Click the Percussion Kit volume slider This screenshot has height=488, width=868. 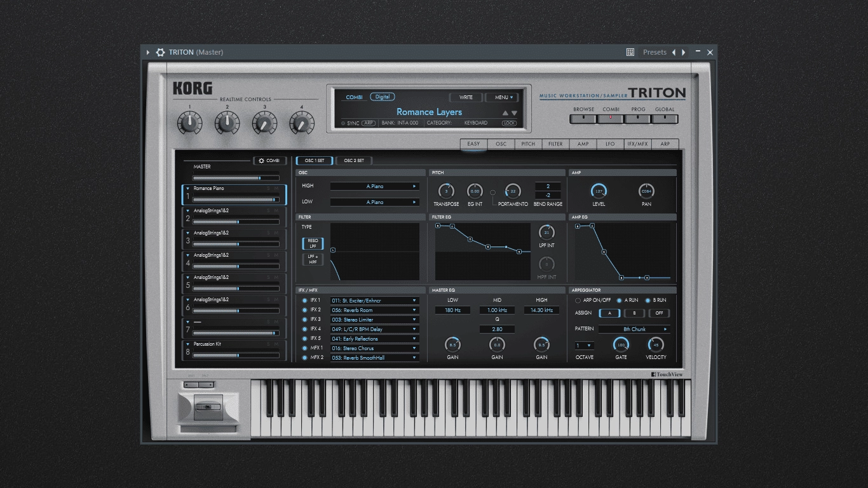coord(236,355)
